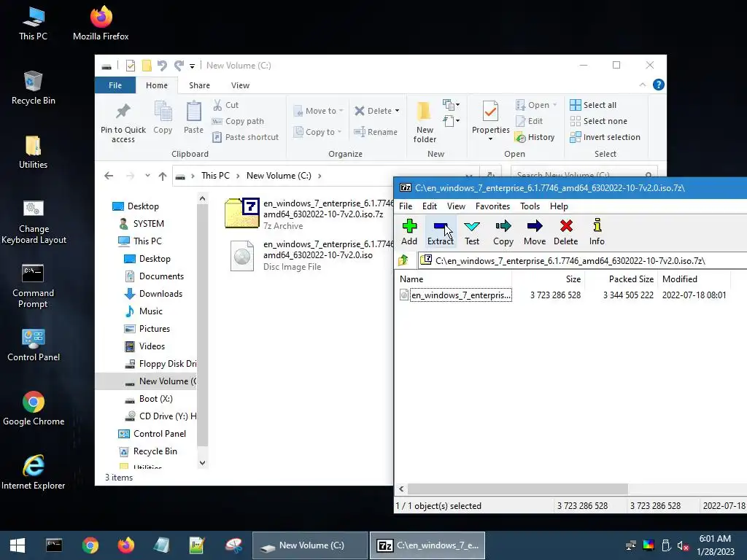Open the Explorer help question-mark icon
Viewport: 747px width, 560px height.
click(659, 85)
